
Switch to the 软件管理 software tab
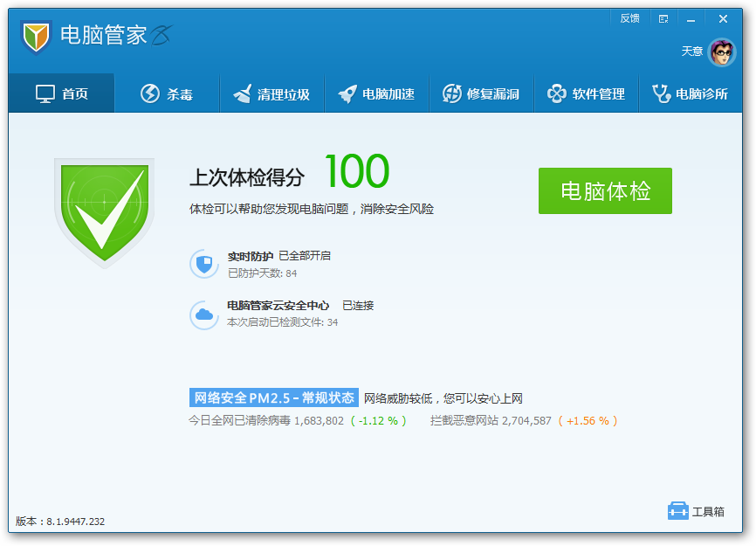tap(587, 93)
